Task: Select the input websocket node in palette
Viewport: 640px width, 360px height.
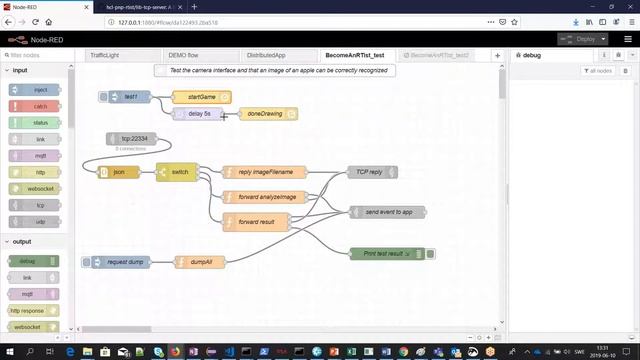Action: pos(34,189)
